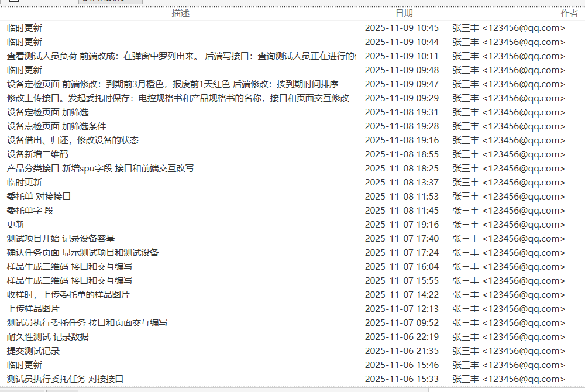The height and width of the screenshot is (392, 585).
Task: Select the 委托单 对接接口 commit
Action: [39, 197]
